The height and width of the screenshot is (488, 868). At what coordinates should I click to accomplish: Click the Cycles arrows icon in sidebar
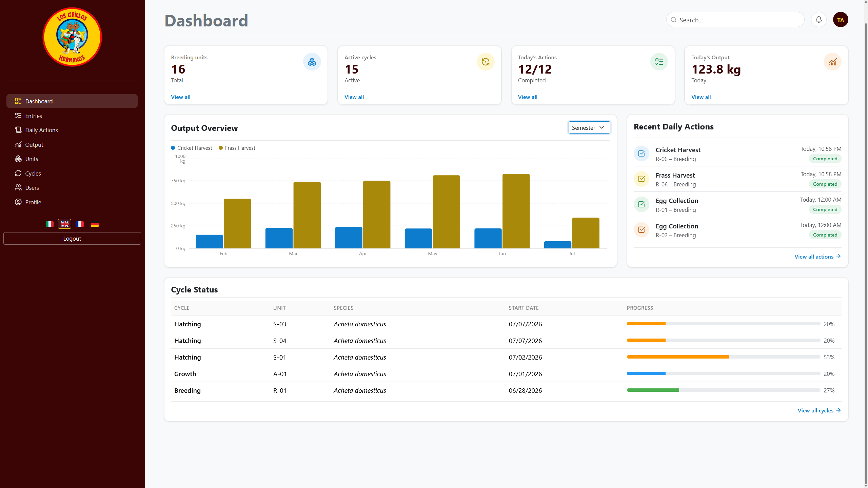[18, 173]
